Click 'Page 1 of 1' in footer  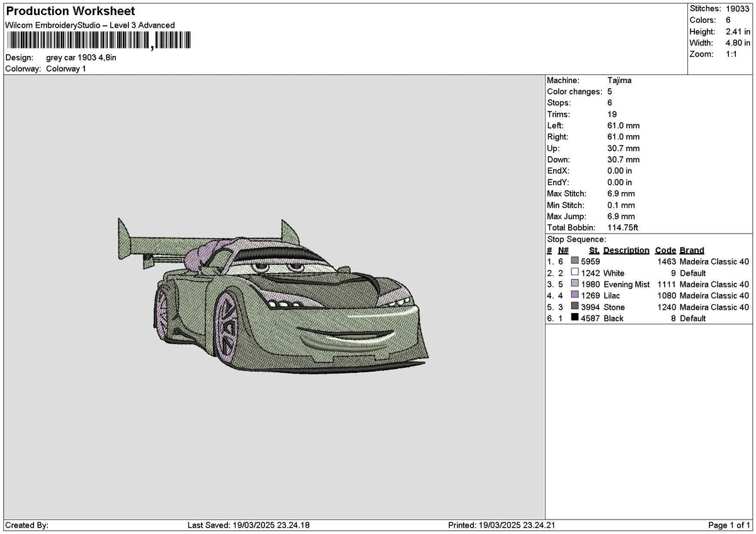(x=730, y=525)
